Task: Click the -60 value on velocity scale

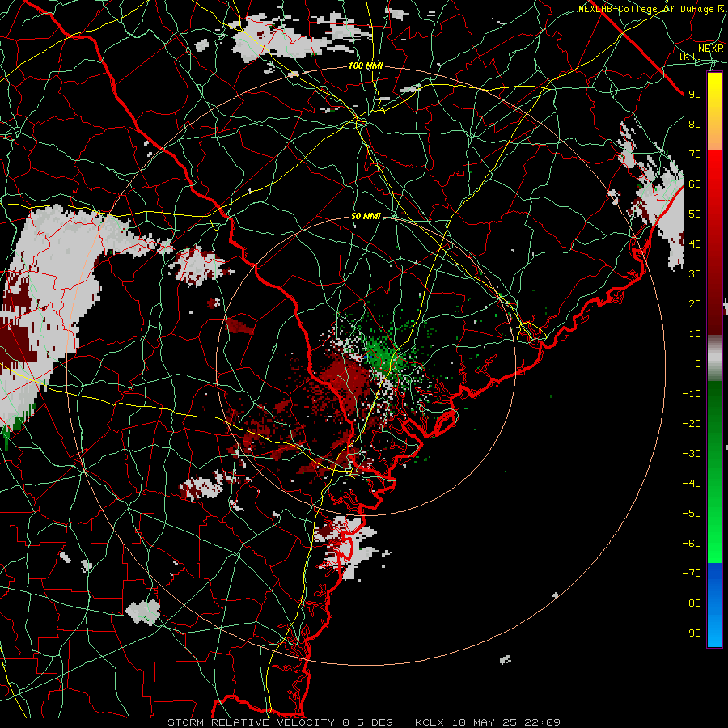Action: click(x=692, y=544)
